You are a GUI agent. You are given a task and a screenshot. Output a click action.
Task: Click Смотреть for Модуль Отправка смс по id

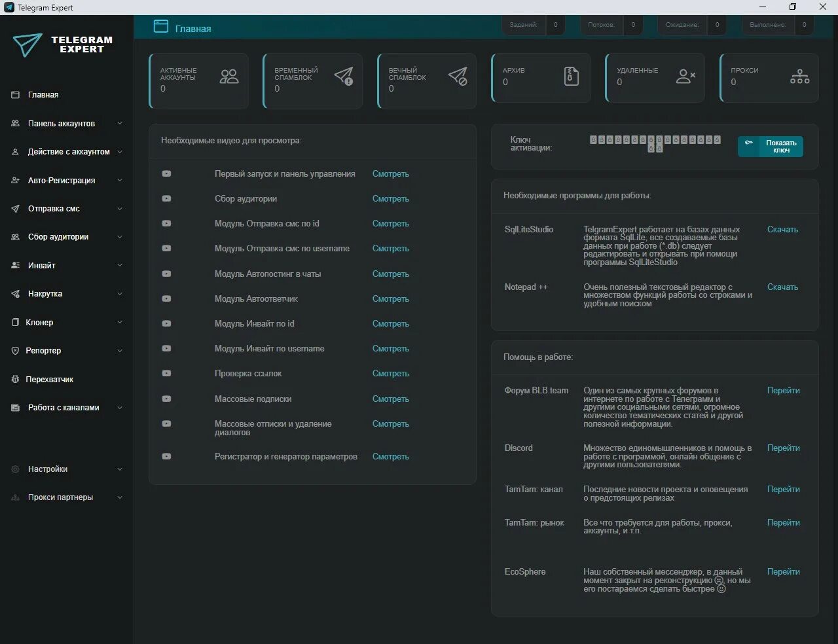pos(391,224)
